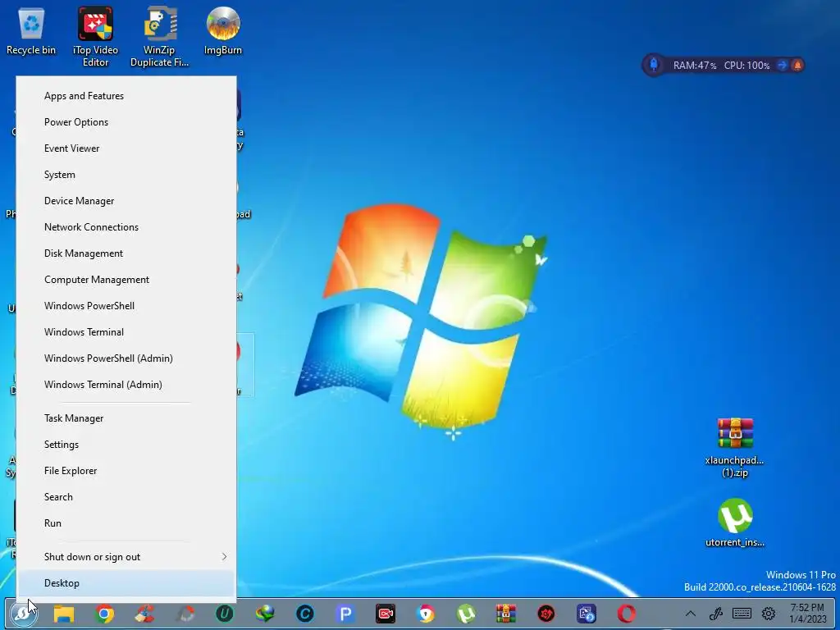840x630 pixels.
Task: Launch Windows PowerShell (non-admin)
Action: point(126,306)
